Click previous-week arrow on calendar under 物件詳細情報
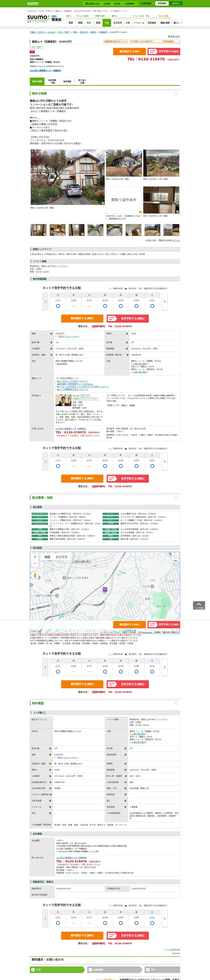 point(45,302)
